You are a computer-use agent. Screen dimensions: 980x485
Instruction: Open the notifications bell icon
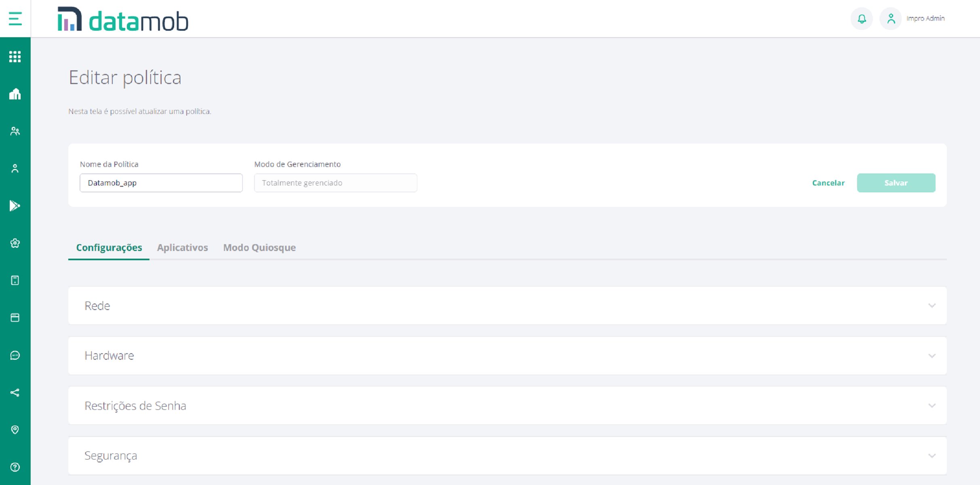point(862,19)
